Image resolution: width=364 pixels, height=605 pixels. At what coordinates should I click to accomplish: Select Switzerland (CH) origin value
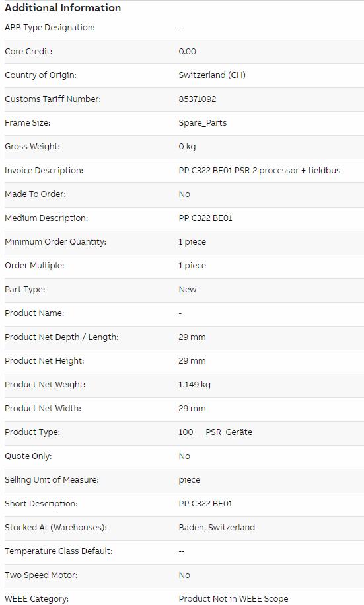pyautogui.click(x=212, y=75)
